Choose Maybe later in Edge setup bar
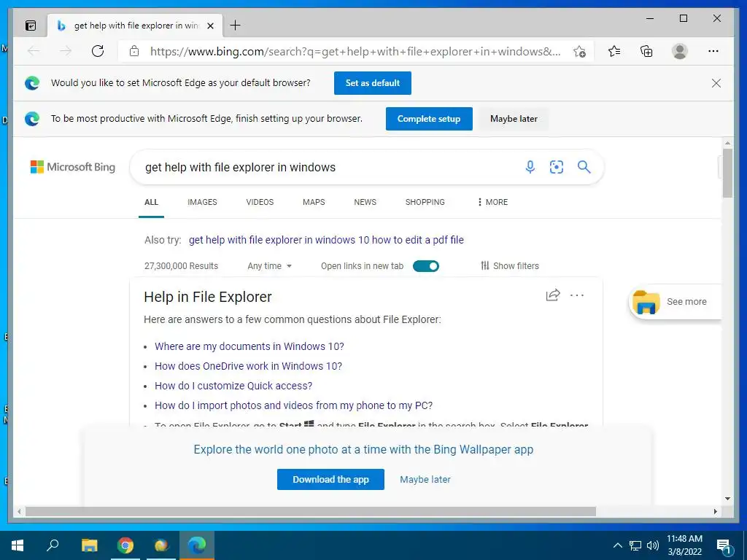Image resolution: width=747 pixels, height=560 pixels. click(514, 119)
